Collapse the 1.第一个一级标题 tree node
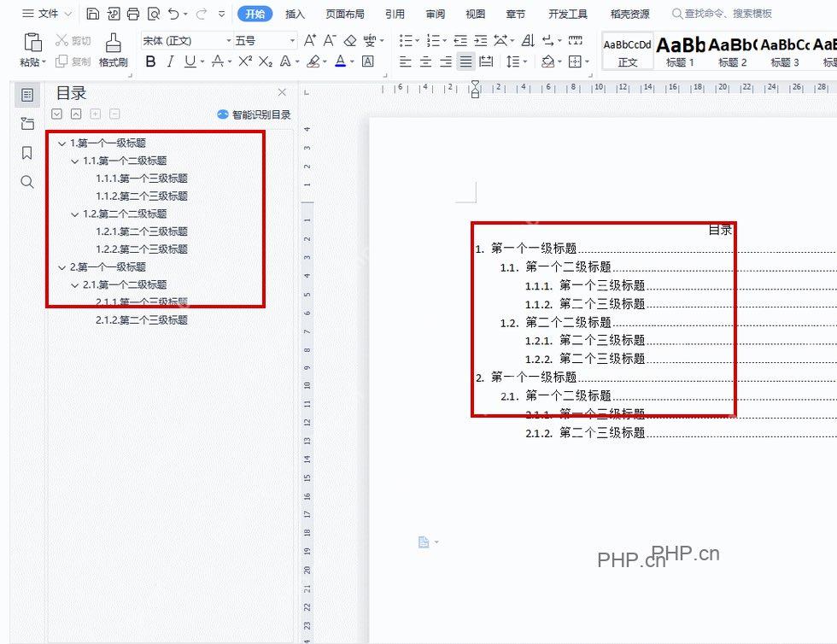 click(61, 143)
